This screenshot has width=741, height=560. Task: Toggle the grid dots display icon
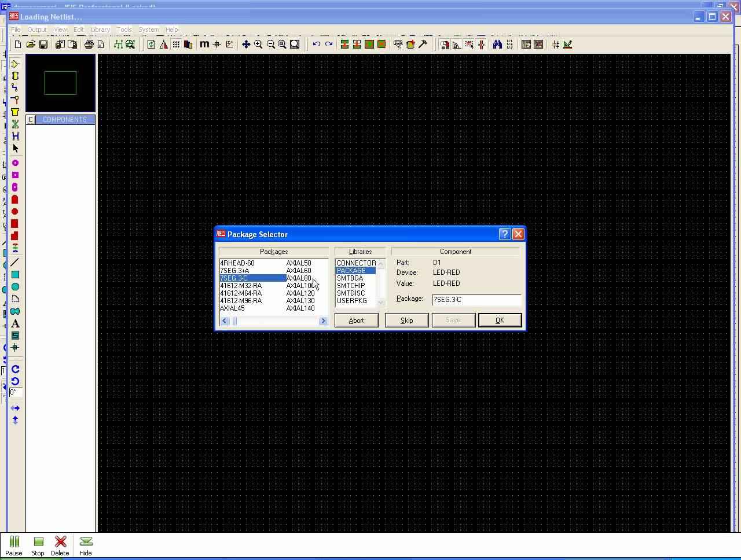tap(176, 45)
